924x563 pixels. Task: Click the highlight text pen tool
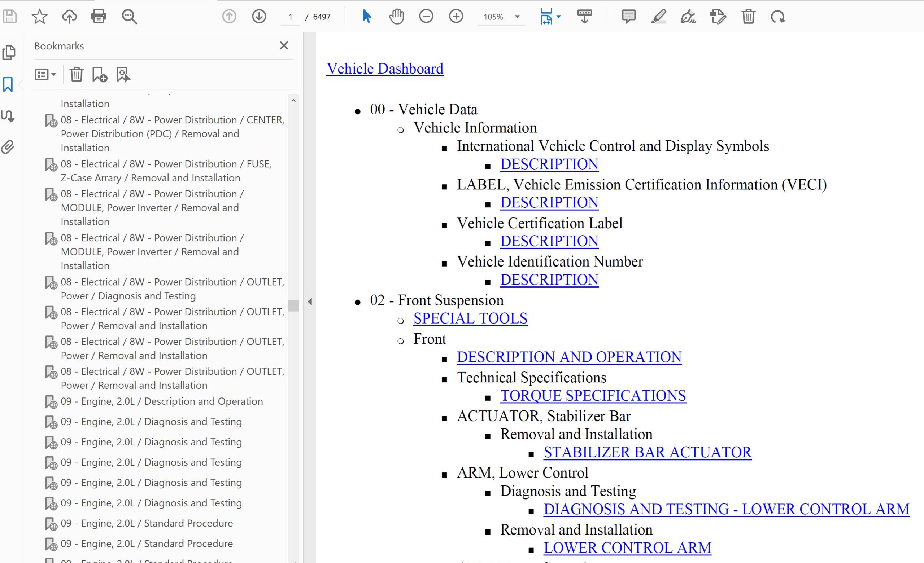658,17
